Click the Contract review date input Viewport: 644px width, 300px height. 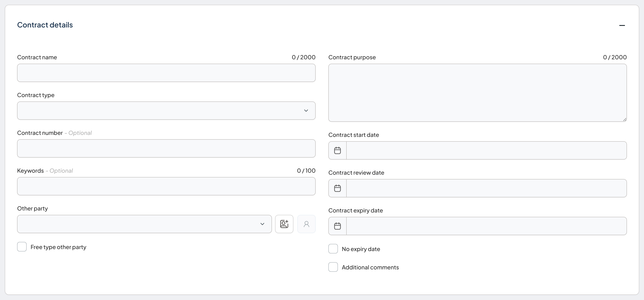click(x=487, y=188)
